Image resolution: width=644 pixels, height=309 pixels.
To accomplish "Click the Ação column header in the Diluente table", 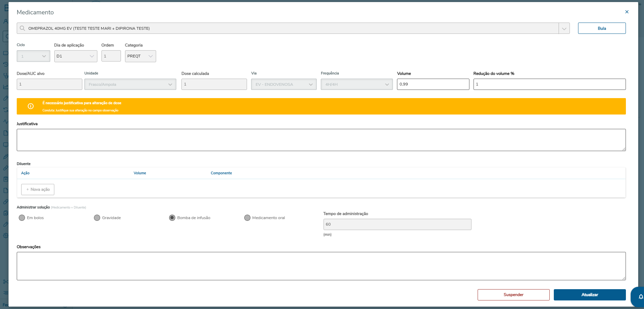I will coord(25,173).
